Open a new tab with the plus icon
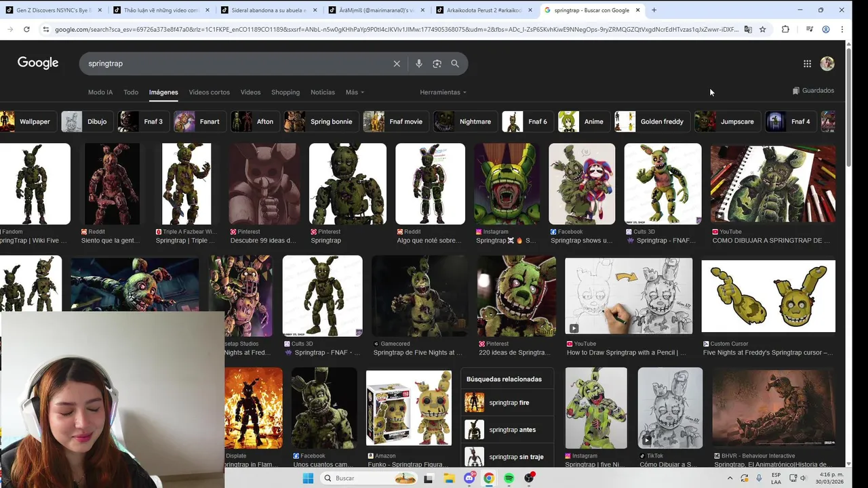Screen dimensions: 868x488 point(654,10)
